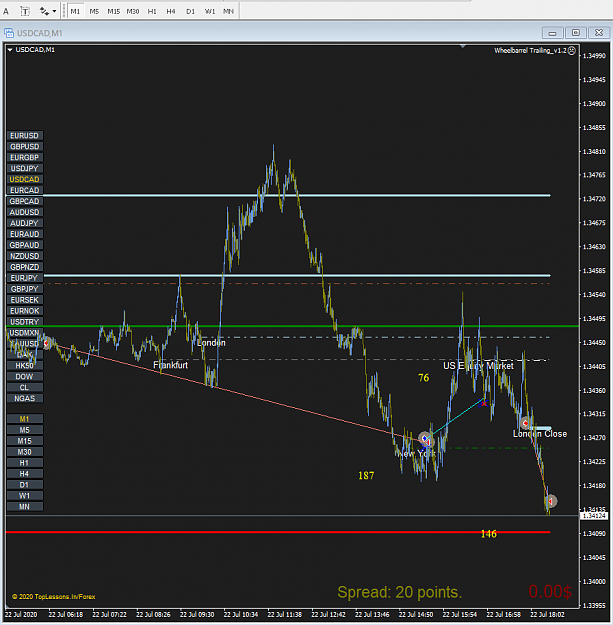Click the MN button in chart side panel
Viewport: 613px width, 625px height.
[x=25, y=507]
